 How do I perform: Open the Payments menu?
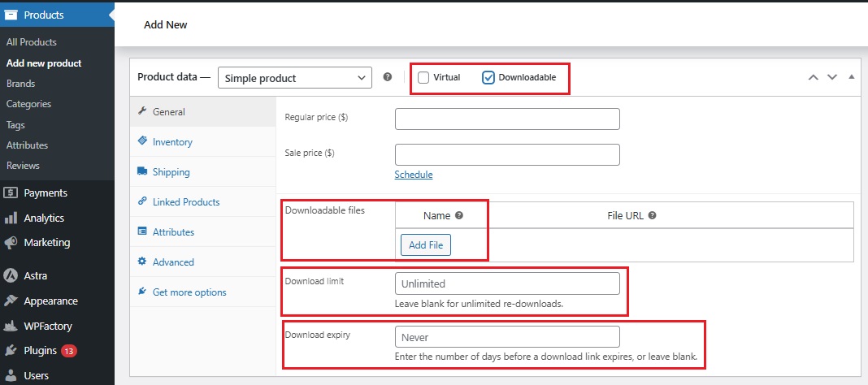point(46,192)
